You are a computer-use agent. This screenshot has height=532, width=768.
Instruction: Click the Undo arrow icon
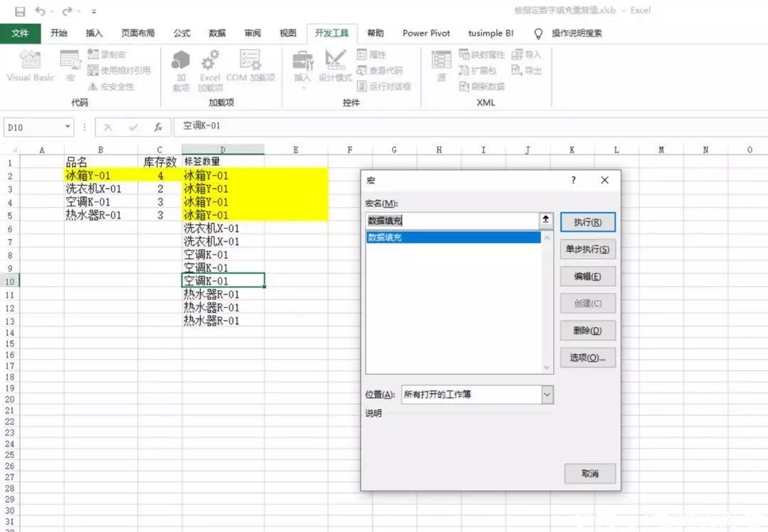(40, 11)
